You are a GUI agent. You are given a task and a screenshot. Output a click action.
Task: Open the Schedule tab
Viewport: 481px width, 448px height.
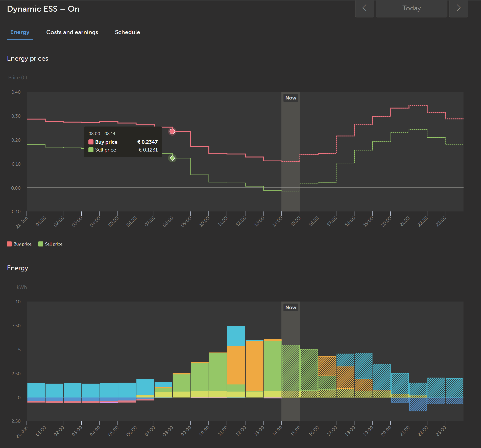pyautogui.click(x=127, y=32)
